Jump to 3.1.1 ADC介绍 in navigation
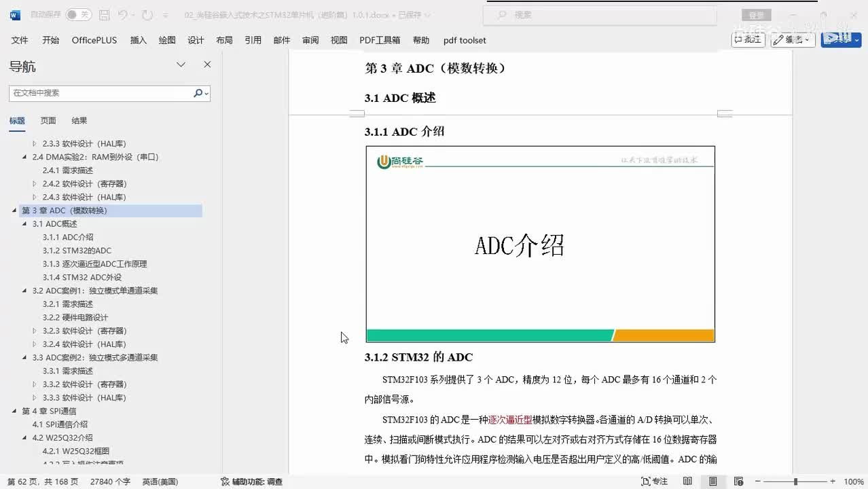Screen dimensions: 868x489 tap(68, 237)
